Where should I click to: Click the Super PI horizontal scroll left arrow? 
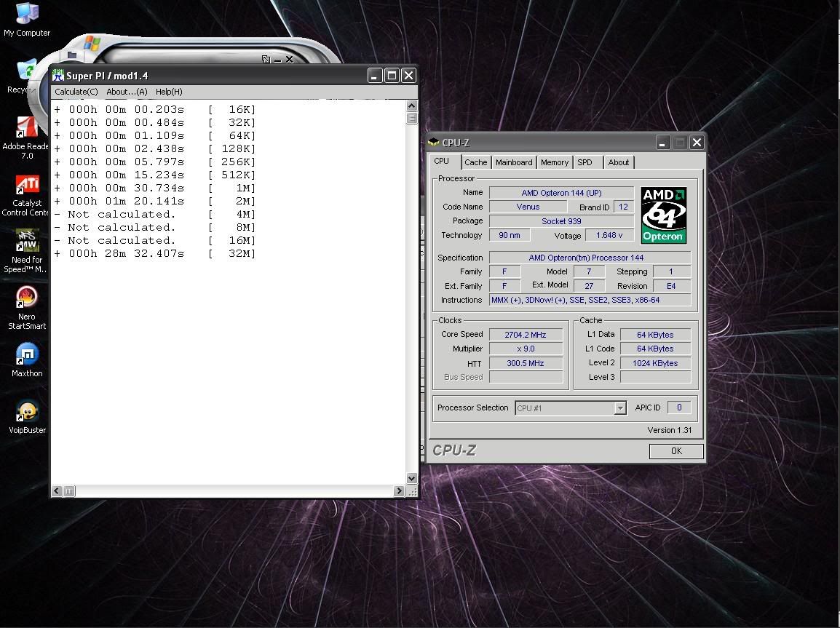click(x=58, y=491)
